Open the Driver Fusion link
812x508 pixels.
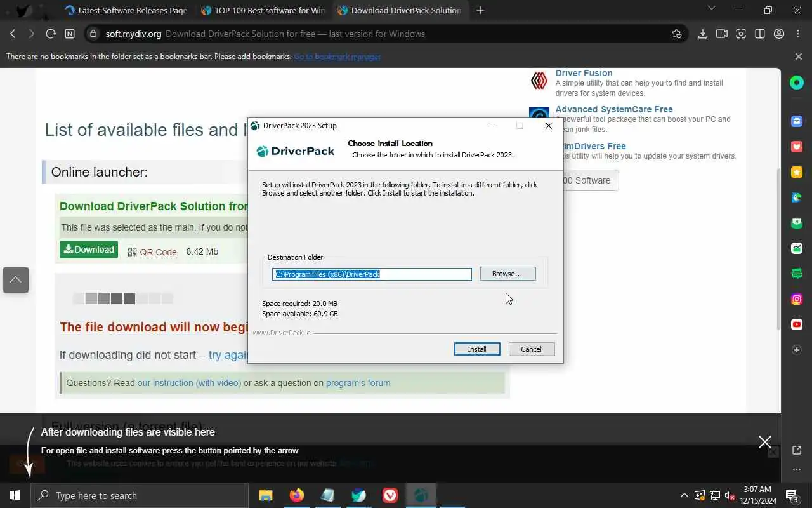(584, 73)
